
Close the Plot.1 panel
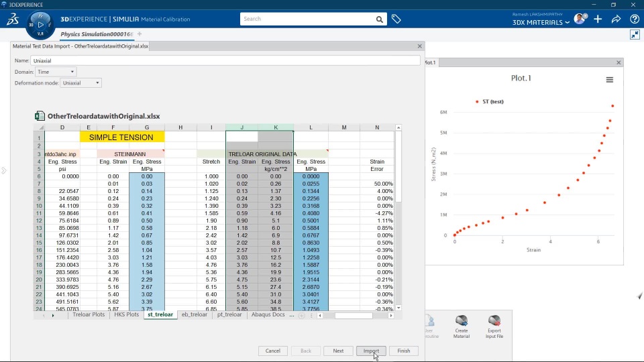click(x=619, y=62)
